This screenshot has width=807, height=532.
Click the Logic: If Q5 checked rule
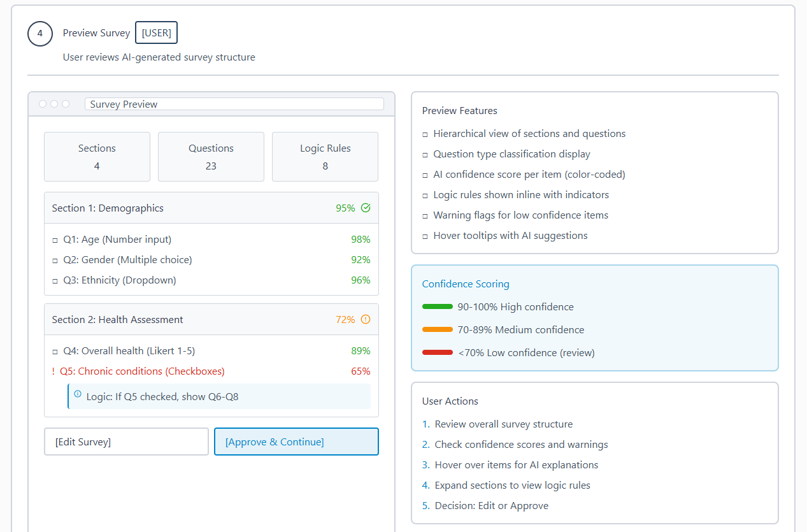(219, 396)
